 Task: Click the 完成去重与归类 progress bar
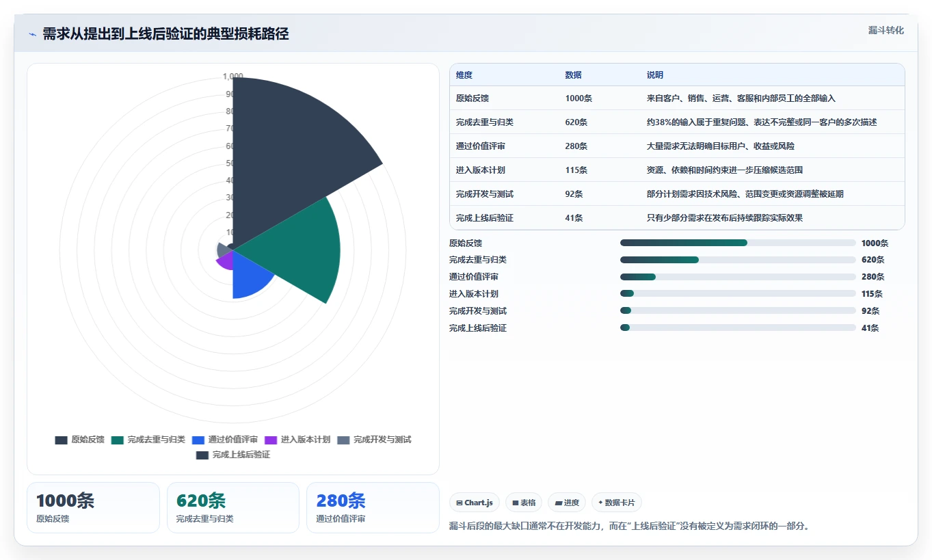click(738, 260)
